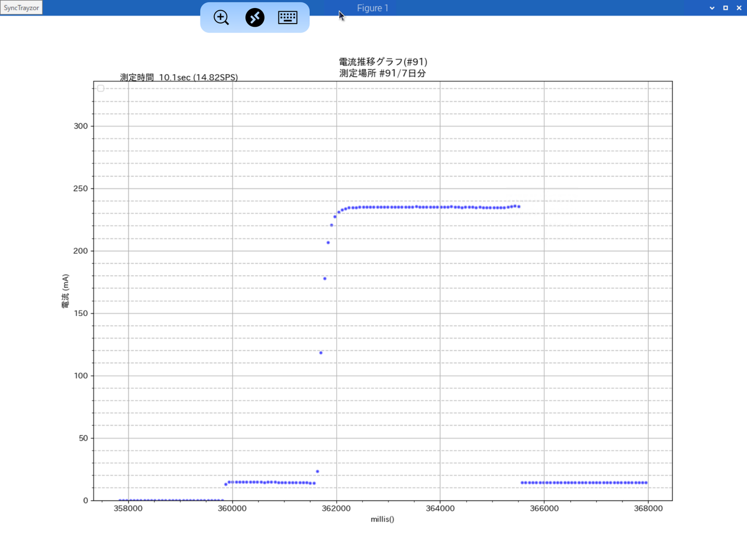
Task: Close the Figure 1 window
Action: [x=738, y=8]
